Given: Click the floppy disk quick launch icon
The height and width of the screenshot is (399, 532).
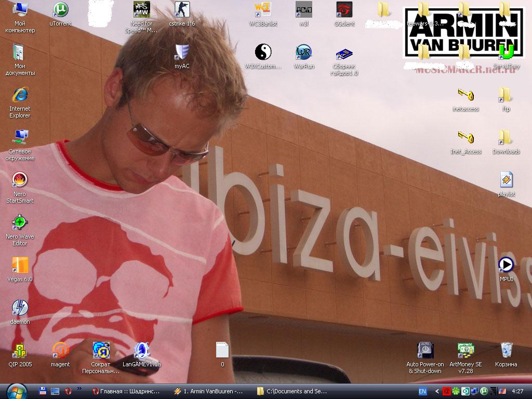Looking at the screenshot, I should tap(43, 391).
